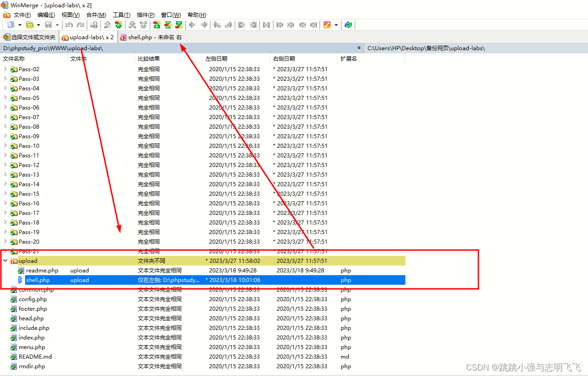Image resolution: width=588 pixels, height=376 pixels.
Task: Click the All Right toolbar icon
Action: pos(241,25)
